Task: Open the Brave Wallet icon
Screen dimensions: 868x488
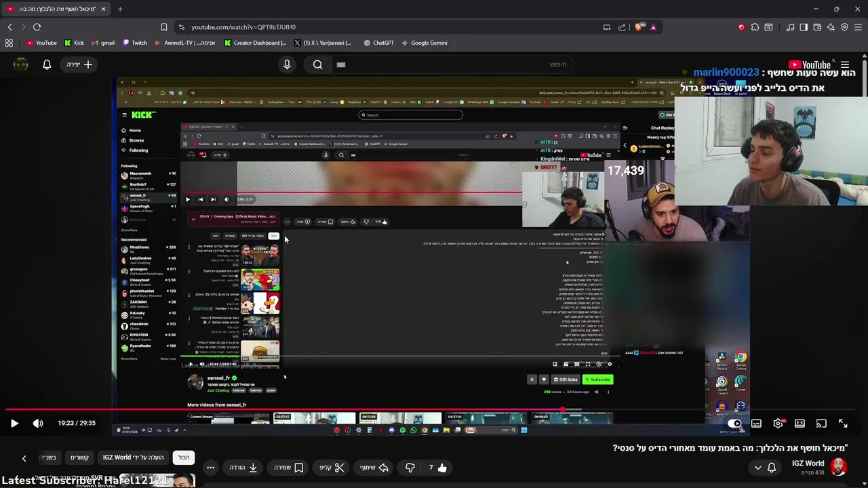Action: 817,27
